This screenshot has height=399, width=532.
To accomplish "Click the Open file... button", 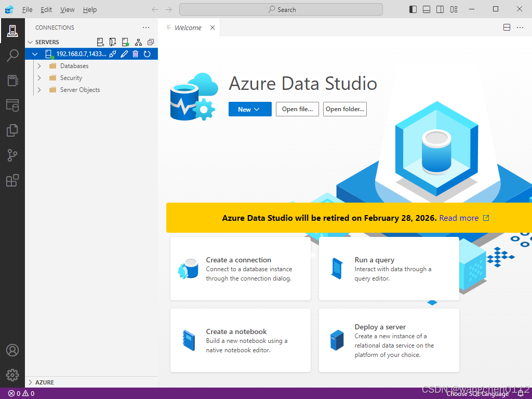I will coord(297,109).
